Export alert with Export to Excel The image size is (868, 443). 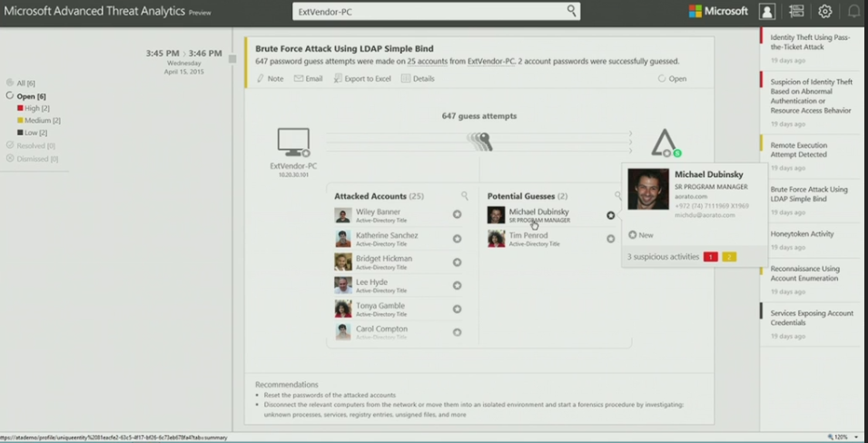click(362, 79)
